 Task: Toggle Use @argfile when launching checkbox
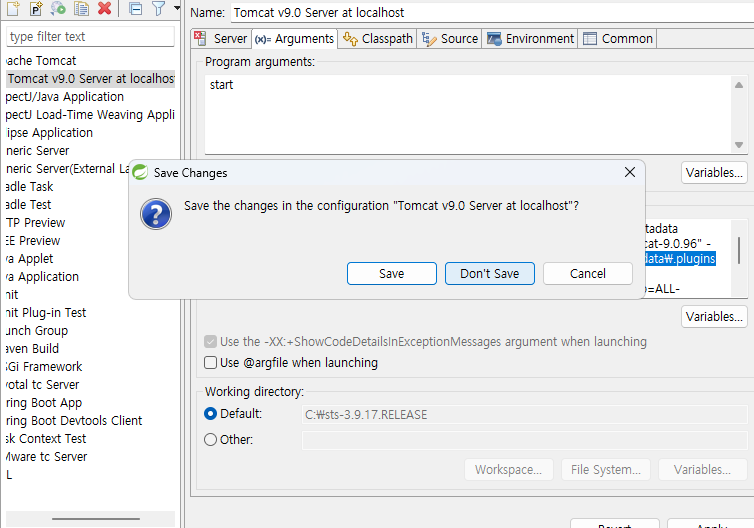(x=210, y=362)
